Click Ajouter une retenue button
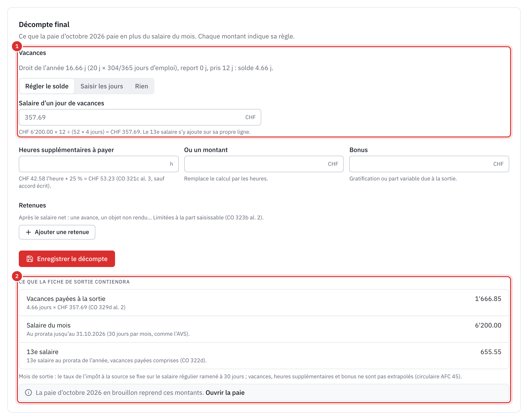This screenshot has width=528, height=420. pyautogui.click(x=57, y=232)
